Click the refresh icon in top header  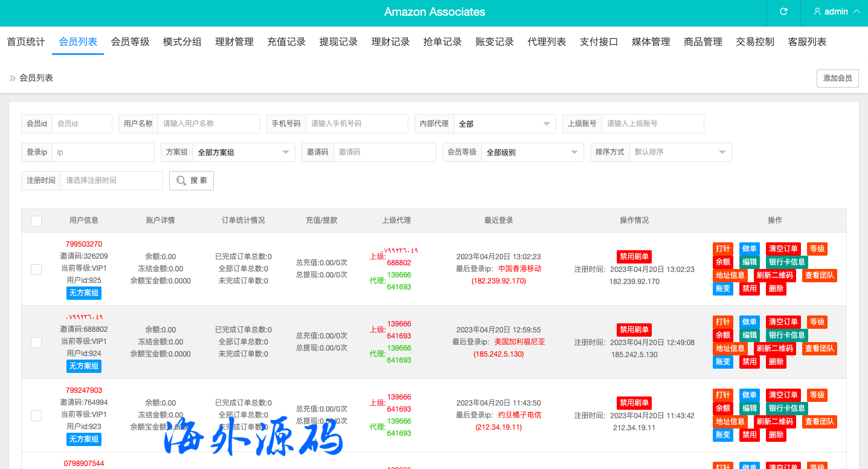[x=783, y=11]
